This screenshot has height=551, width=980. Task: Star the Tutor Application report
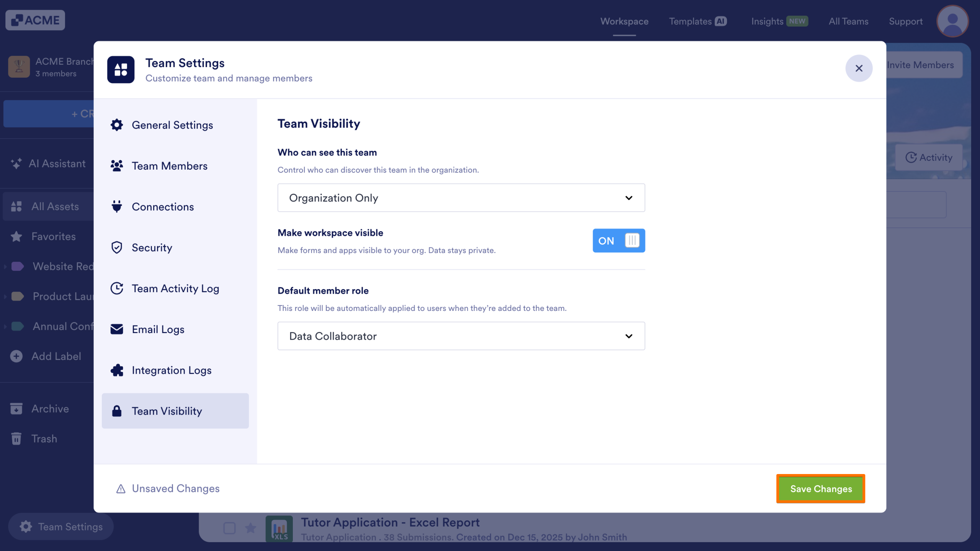click(251, 528)
